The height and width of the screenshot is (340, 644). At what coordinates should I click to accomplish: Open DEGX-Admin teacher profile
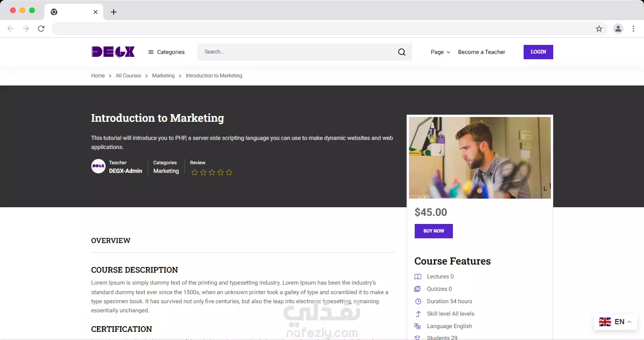pos(126,171)
